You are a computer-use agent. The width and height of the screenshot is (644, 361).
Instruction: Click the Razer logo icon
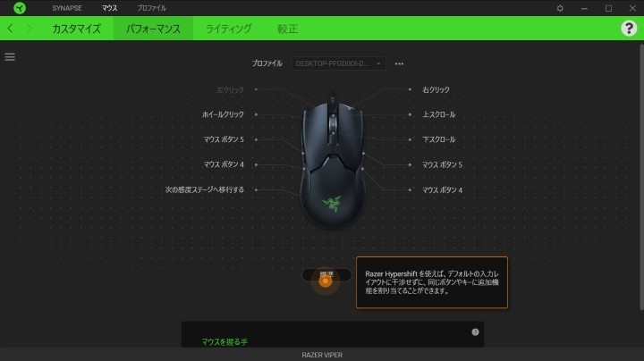pyautogui.click(x=20, y=8)
